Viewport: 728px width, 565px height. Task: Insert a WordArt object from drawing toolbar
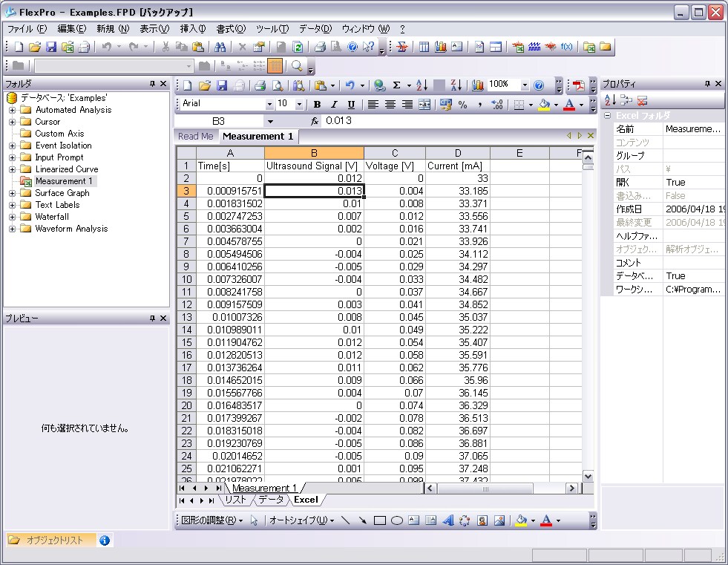tap(447, 520)
